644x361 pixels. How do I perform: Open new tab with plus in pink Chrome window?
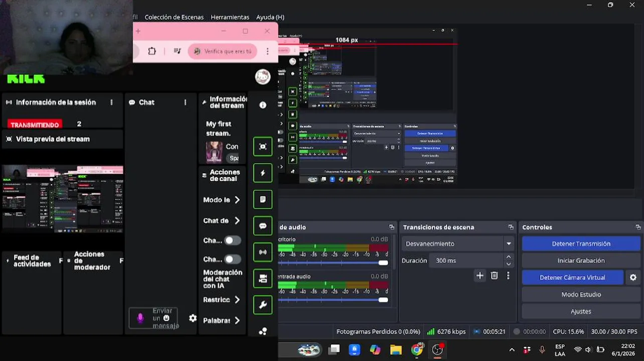138,31
